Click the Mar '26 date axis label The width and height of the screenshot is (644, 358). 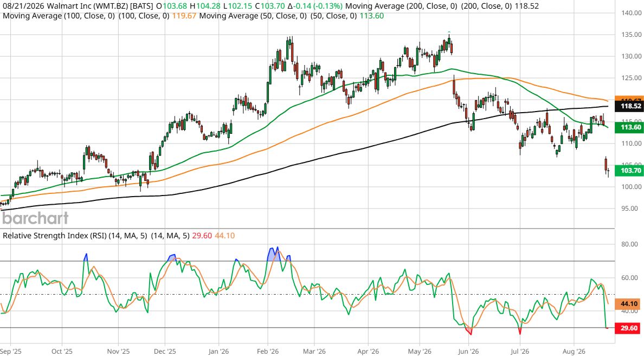click(314, 352)
